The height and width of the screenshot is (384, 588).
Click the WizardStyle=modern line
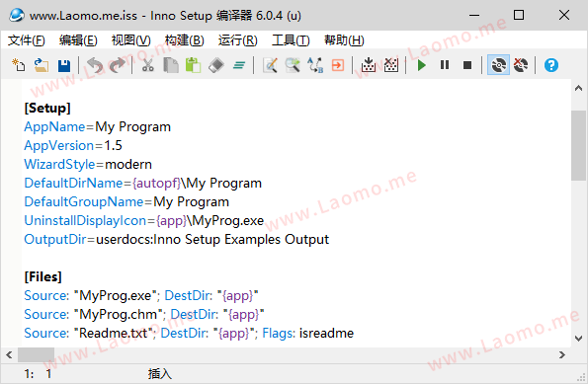(x=88, y=164)
